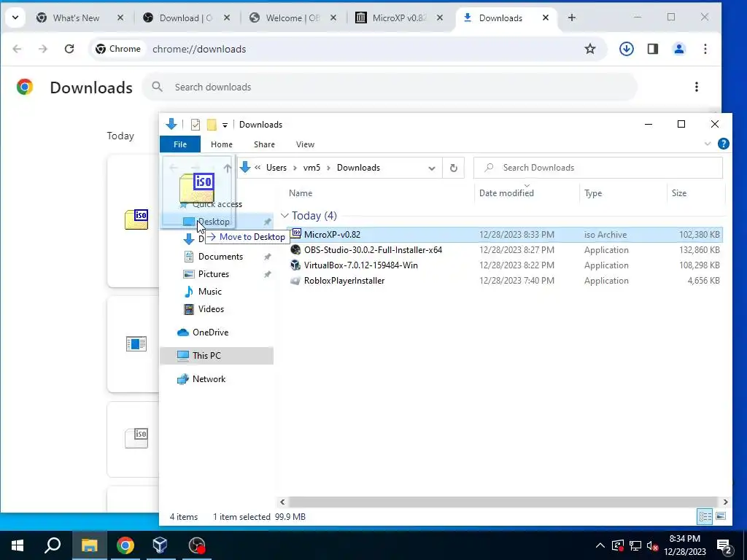Click the New Folder icon in Explorer title bar
Image resolution: width=747 pixels, height=560 pixels.
point(212,124)
